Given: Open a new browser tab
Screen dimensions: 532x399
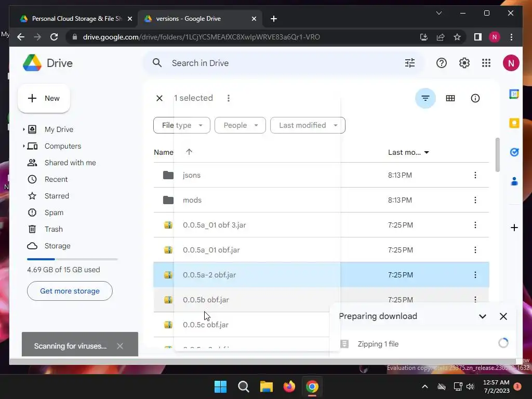Looking at the screenshot, I should pyautogui.click(x=274, y=19).
